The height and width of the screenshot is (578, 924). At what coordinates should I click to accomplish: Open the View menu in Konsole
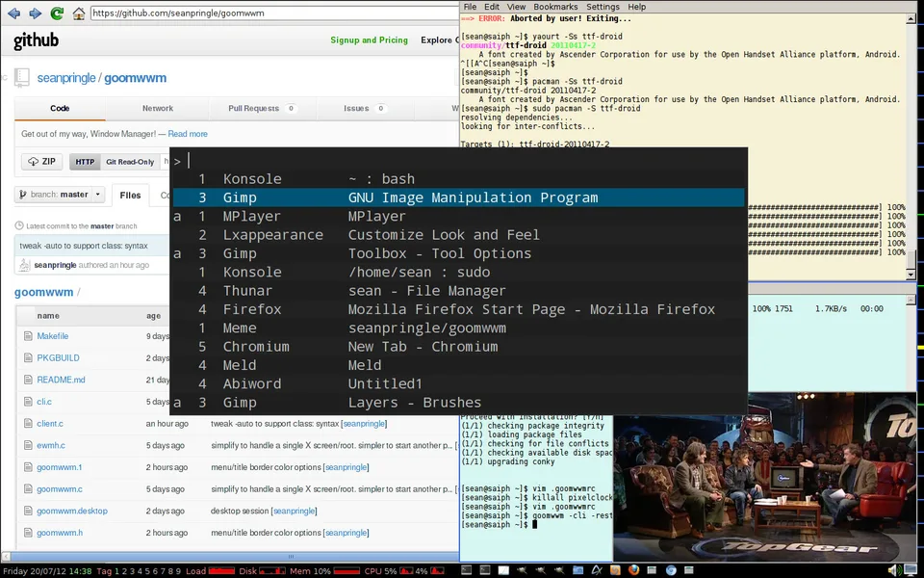pos(516,7)
